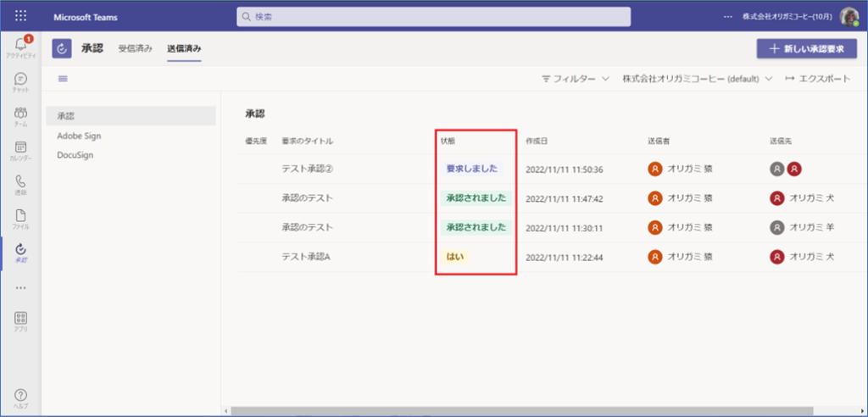
Task: Toggle the hamburger navigation menu
Action: (x=63, y=79)
